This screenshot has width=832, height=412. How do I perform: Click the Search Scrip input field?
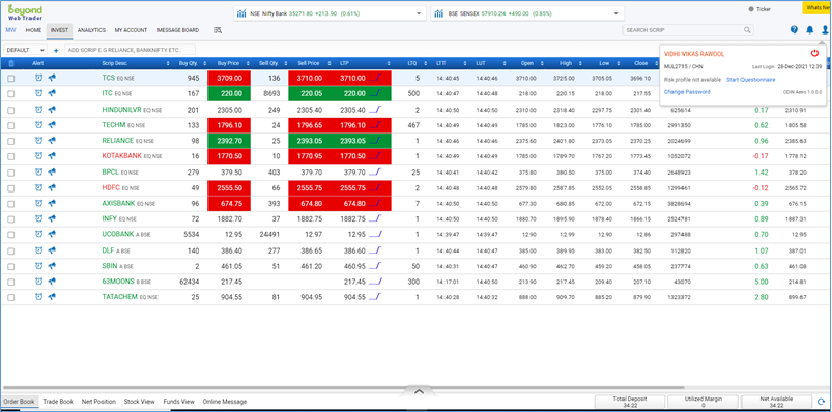click(683, 30)
